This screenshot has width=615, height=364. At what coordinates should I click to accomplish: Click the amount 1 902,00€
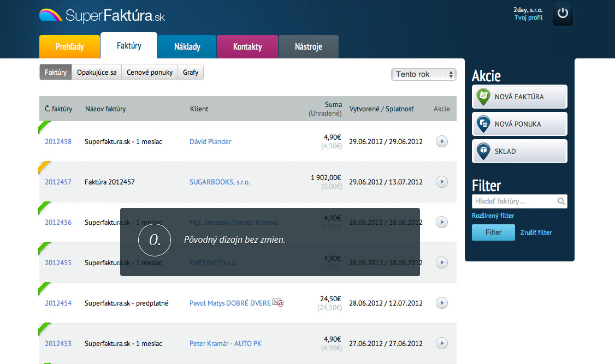pos(326,178)
